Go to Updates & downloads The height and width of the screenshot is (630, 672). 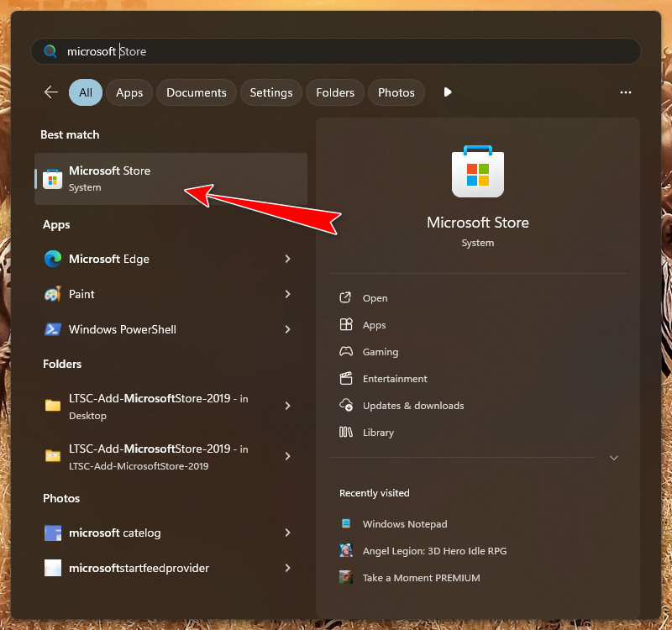pyautogui.click(x=412, y=406)
